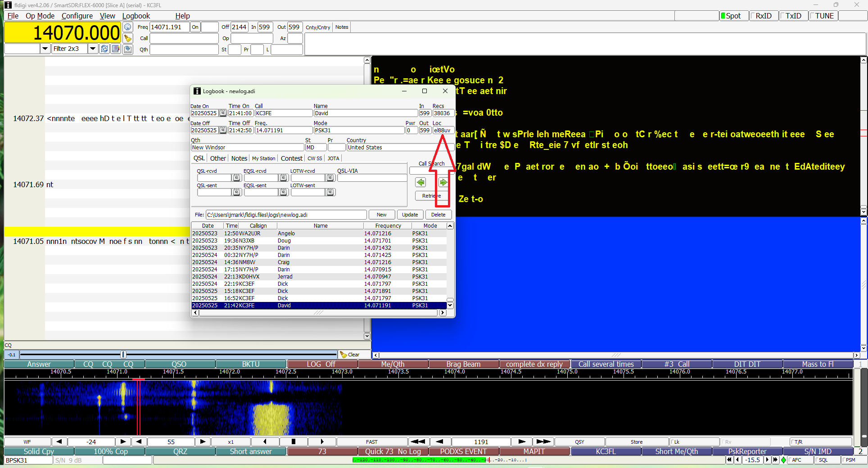The height and width of the screenshot is (468, 868).
Task: Select the KD0HVX Jerrad log entry
Action: [319, 277]
